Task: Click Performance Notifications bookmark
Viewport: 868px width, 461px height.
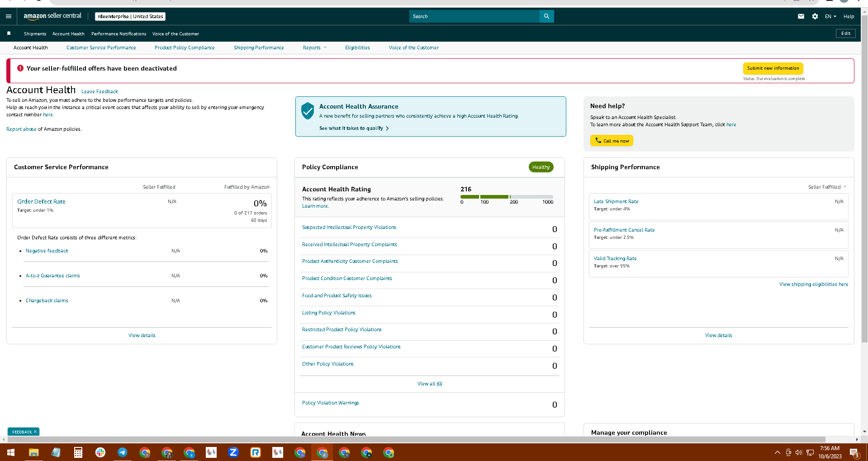Action: [119, 34]
